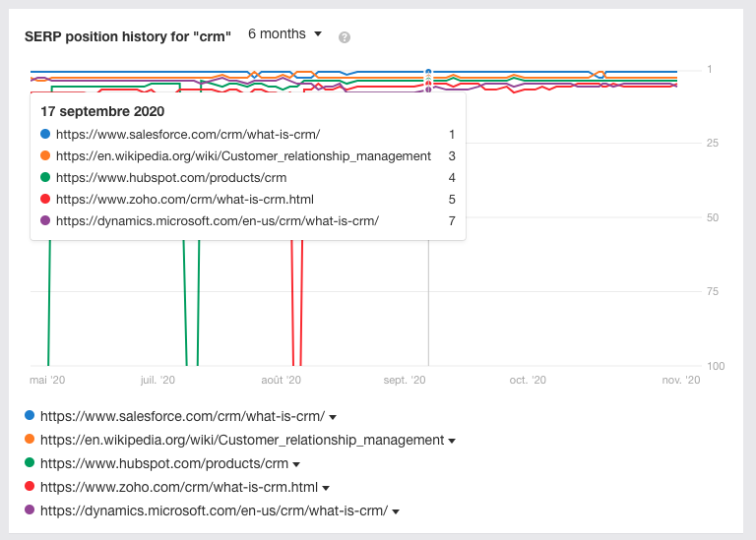Click the tooltip date 17 septembre 2020
This screenshot has width=756, height=540.
click(x=102, y=111)
